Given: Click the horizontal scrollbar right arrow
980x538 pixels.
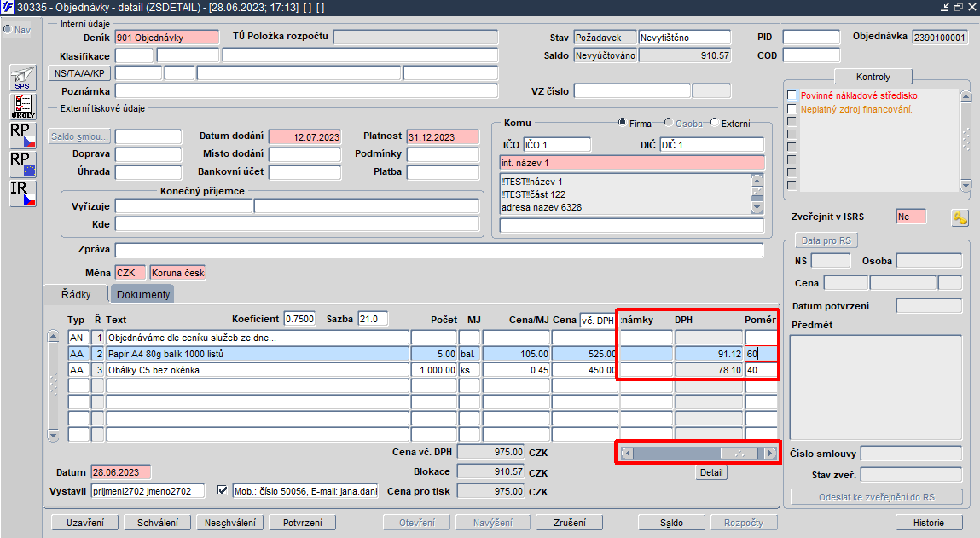Looking at the screenshot, I should 770,453.
